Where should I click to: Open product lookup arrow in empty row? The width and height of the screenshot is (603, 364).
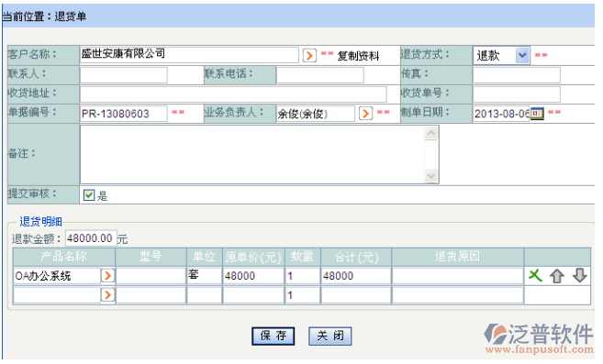(107, 295)
